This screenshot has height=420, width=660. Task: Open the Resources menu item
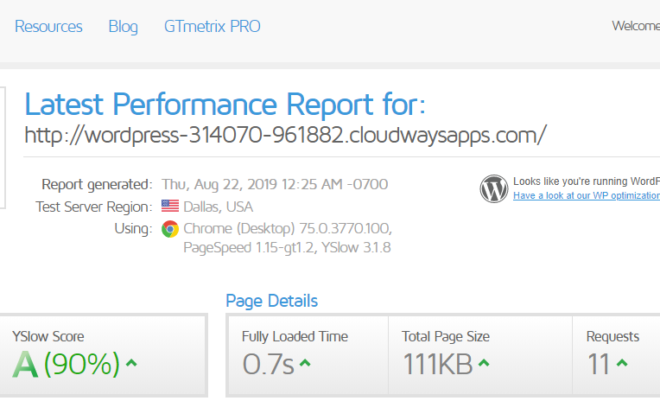[48, 27]
